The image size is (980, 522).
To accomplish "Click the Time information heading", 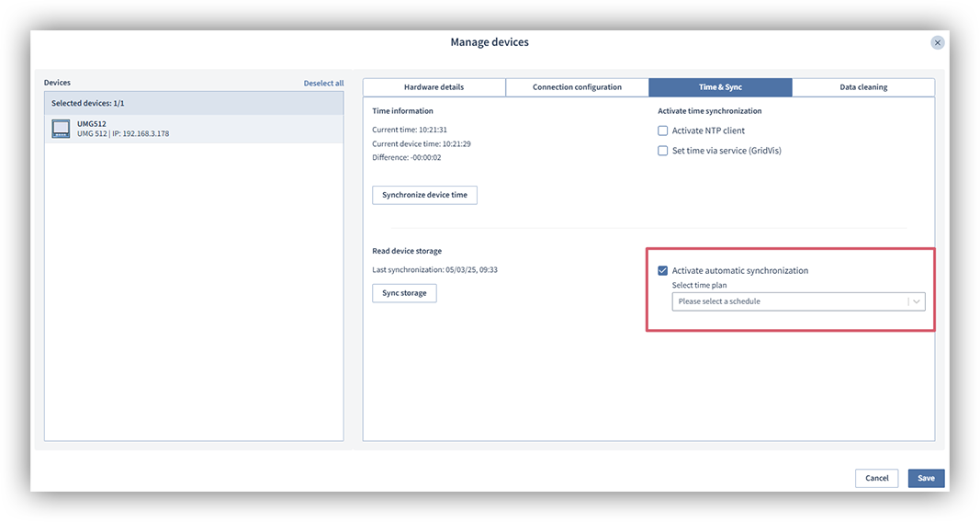I will (x=402, y=111).
